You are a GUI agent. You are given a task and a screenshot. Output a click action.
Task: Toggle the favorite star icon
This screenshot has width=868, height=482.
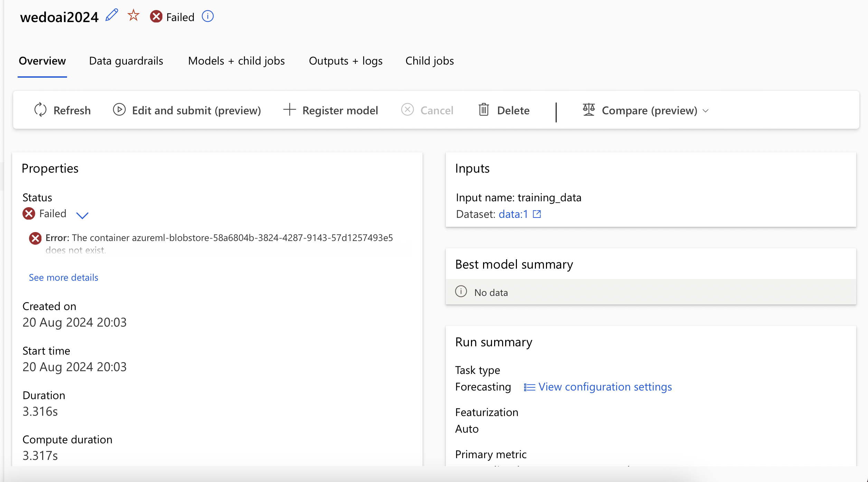[x=133, y=16]
